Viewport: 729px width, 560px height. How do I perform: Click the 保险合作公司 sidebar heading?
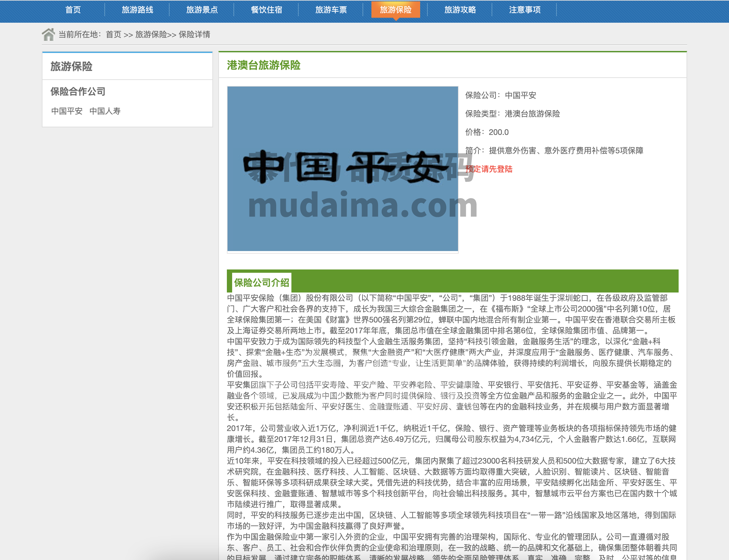[78, 91]
